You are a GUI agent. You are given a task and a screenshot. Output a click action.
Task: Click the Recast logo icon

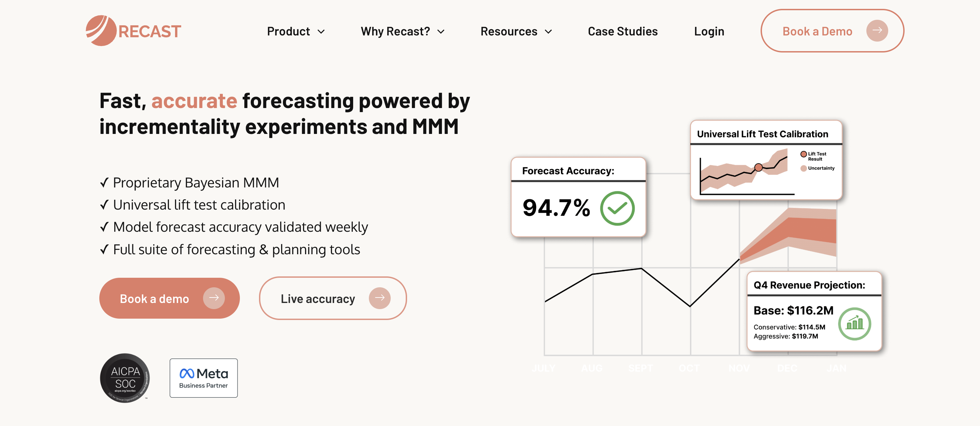[x=101, y=31]
